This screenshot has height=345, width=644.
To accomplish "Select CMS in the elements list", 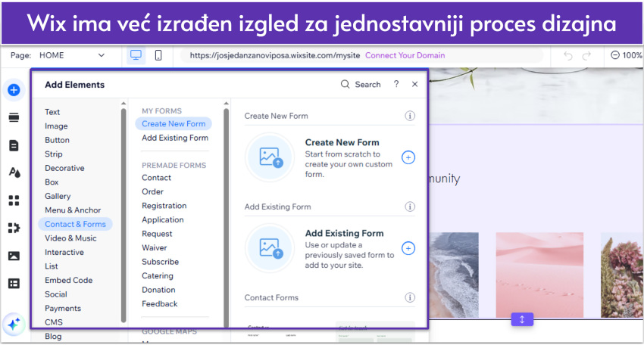I will click(54, 322).
